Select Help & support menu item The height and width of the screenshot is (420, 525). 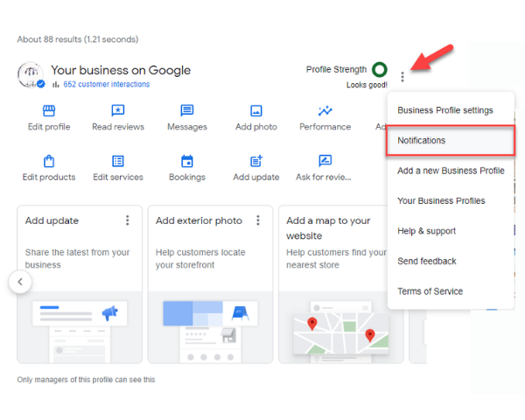[451, 231]
